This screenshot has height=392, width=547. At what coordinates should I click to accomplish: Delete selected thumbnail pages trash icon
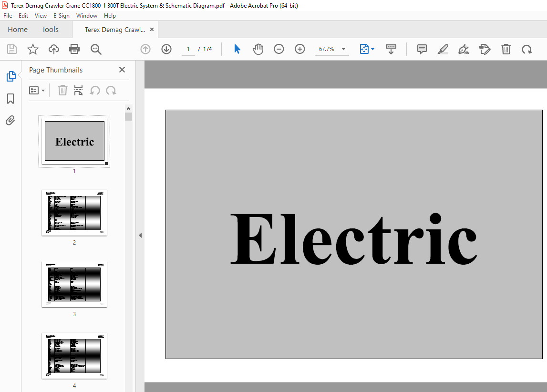click(62, 90)
